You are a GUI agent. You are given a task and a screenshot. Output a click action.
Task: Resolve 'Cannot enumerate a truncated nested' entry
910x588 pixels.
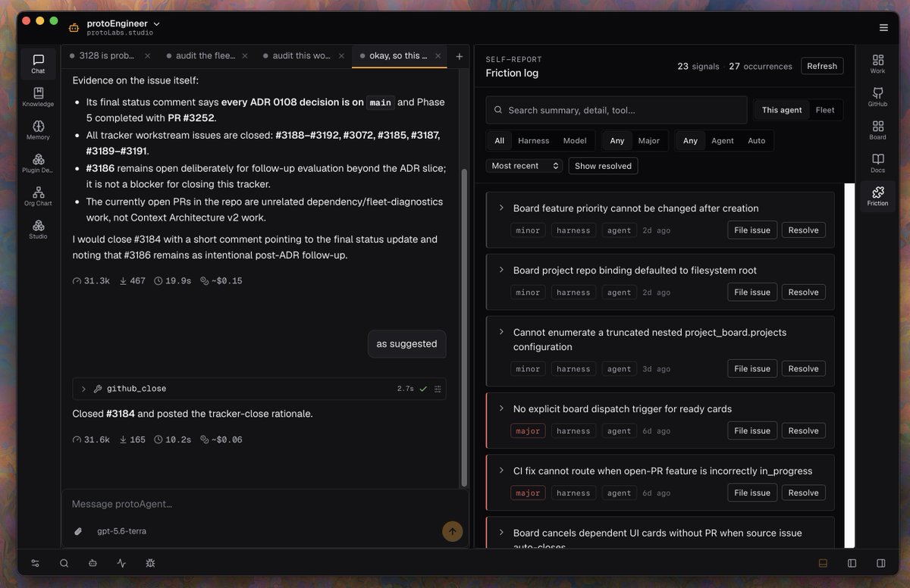click(803, 368)
